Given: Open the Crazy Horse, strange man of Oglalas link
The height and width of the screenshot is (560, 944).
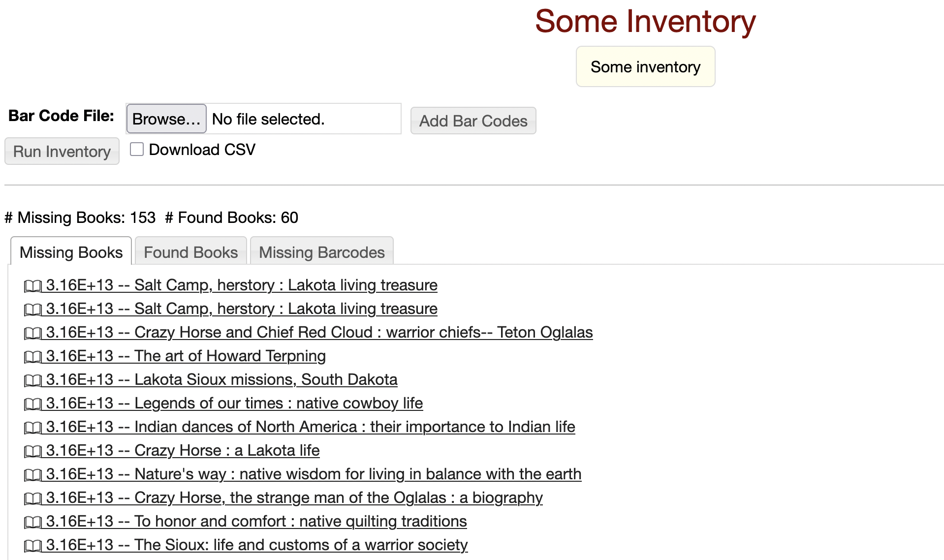Looking at the screenshot, I should (338, 498).
